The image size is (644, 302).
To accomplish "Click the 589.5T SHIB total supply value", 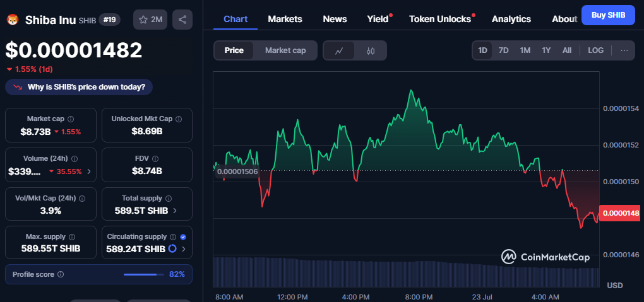I will pyautogui.click(x=141, y=211).
